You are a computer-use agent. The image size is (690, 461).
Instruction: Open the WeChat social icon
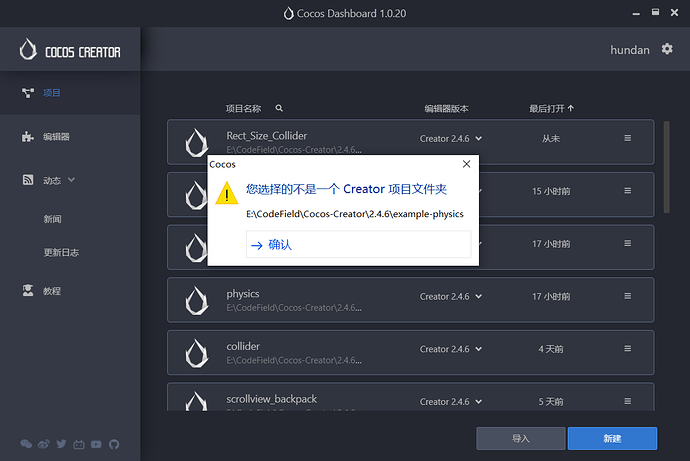pos(26,444)
